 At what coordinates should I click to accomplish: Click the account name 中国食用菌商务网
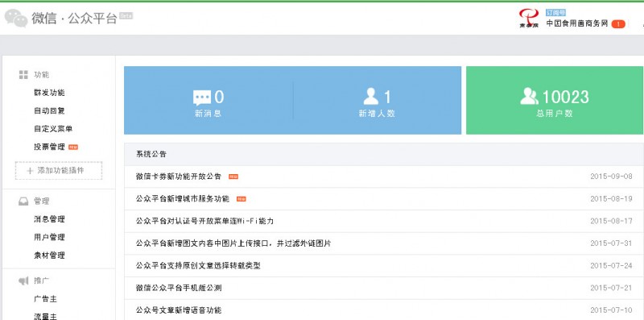(x=576, y=24)
